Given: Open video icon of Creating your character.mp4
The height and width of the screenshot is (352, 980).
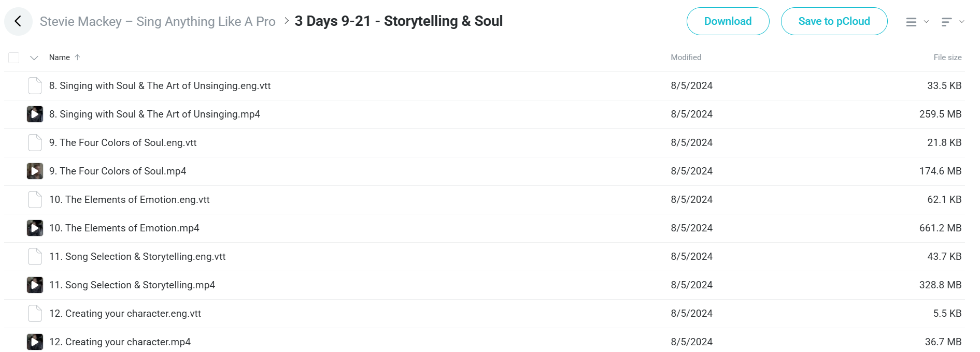Looking at the screenshot, I should [x=35, y=342].
